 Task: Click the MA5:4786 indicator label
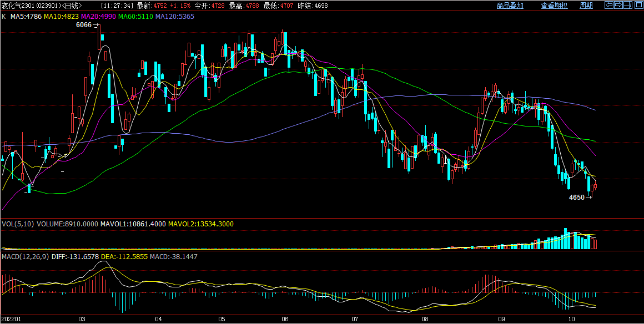(x=25, y=17)
